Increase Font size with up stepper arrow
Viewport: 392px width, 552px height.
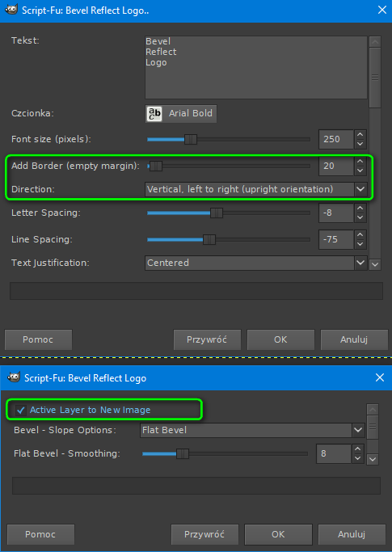(360, 135)
